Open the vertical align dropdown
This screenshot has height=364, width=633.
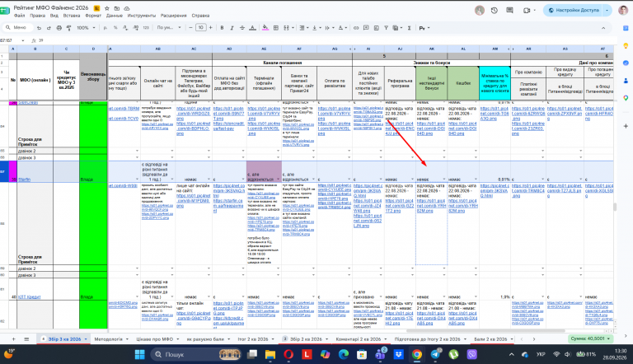[x=316, y=28]
